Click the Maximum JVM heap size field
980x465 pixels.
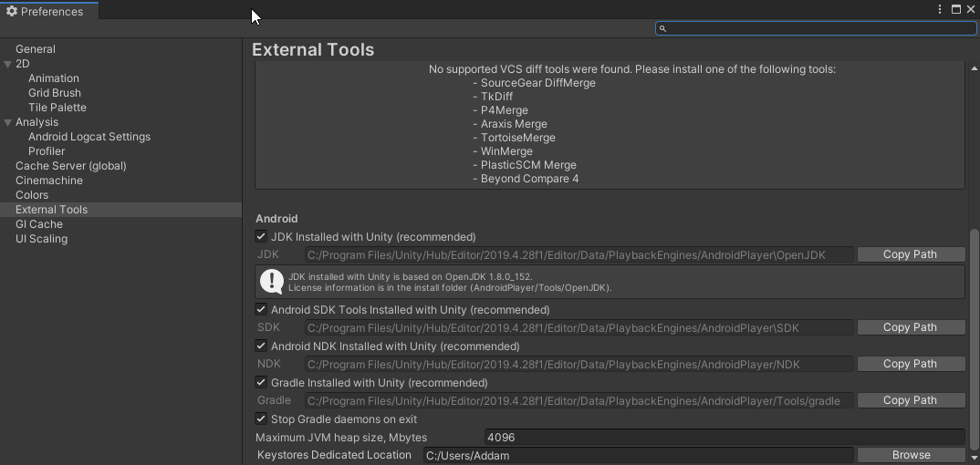[725, 437]
